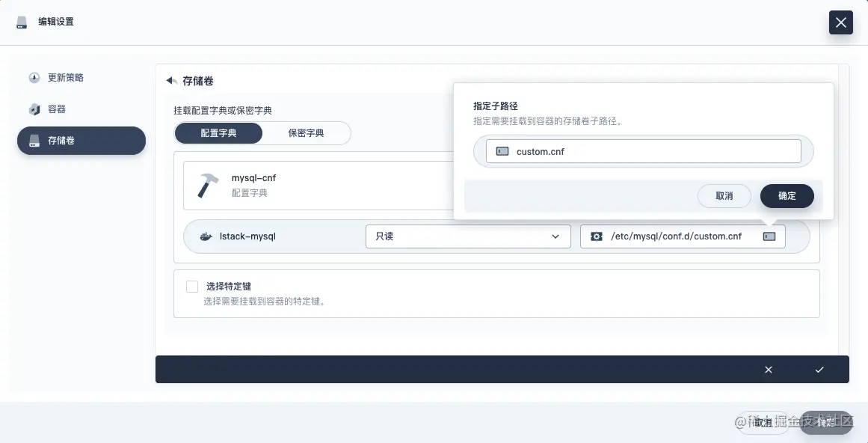Discard volume changes with dark bar X
868x443 pixels.
(x=769, y=370)
